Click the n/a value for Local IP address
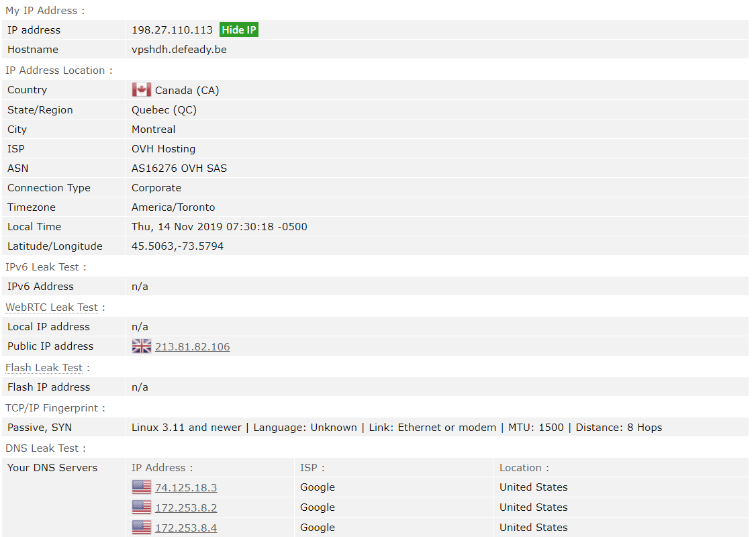Screen dimensions: 756x537 click(x=140, y=327)
